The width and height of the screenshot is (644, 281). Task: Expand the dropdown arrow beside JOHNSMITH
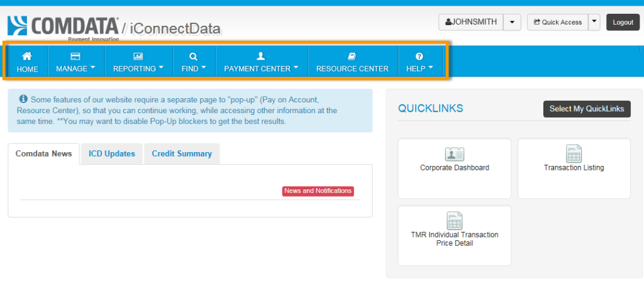(x=512, y=22)
